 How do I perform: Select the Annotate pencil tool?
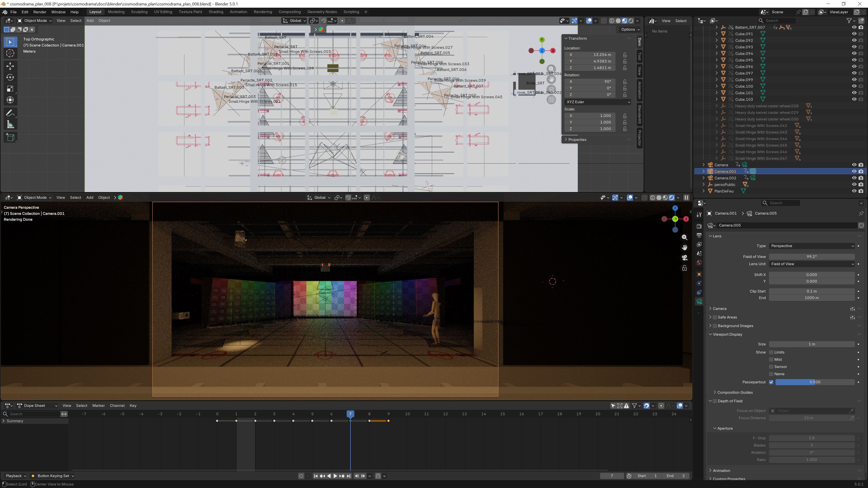tap(10, 113)
